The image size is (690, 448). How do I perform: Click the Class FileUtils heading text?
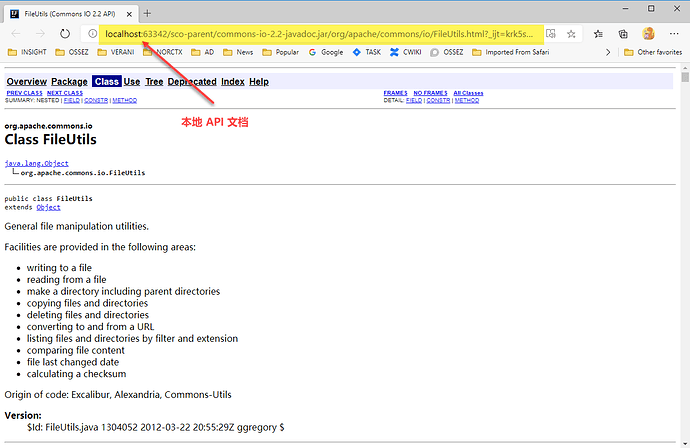tap(51, 140)
